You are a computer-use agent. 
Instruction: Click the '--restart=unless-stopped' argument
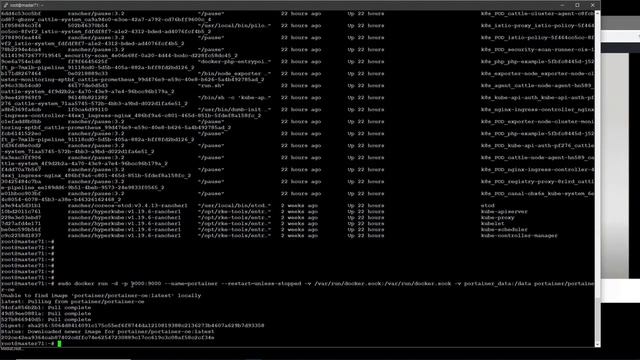(261, 284)
